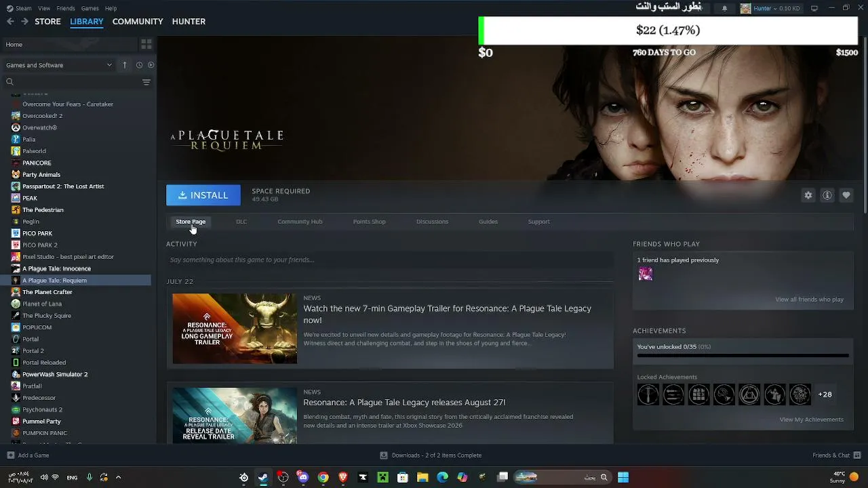Go back with the left navigation arrow
This screenshot has width=868, height=488.
(x=10, y=22)
